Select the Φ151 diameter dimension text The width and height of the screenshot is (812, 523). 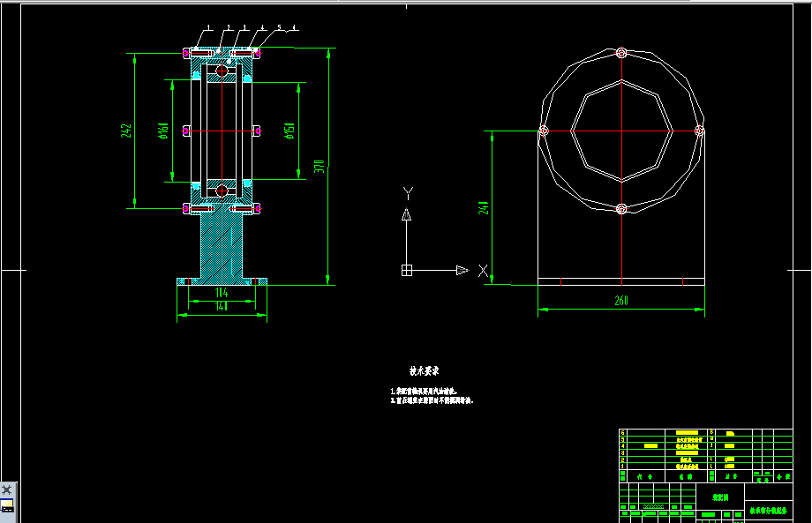click(x=289, y=131)
